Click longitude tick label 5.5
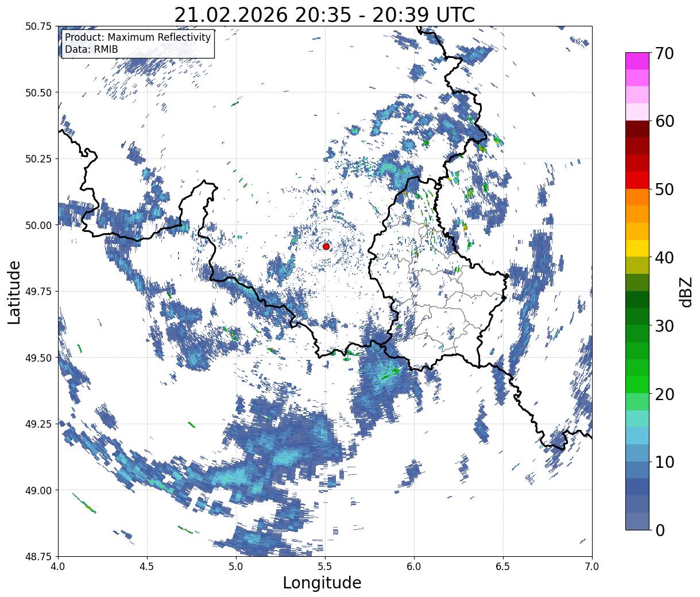 point(325,566)
